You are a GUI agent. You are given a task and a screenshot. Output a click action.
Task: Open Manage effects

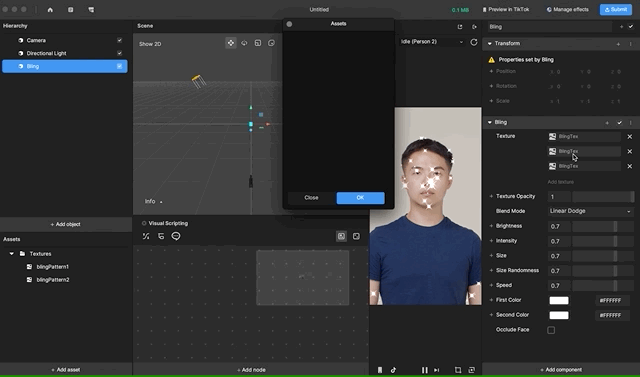tap(567, 9)
